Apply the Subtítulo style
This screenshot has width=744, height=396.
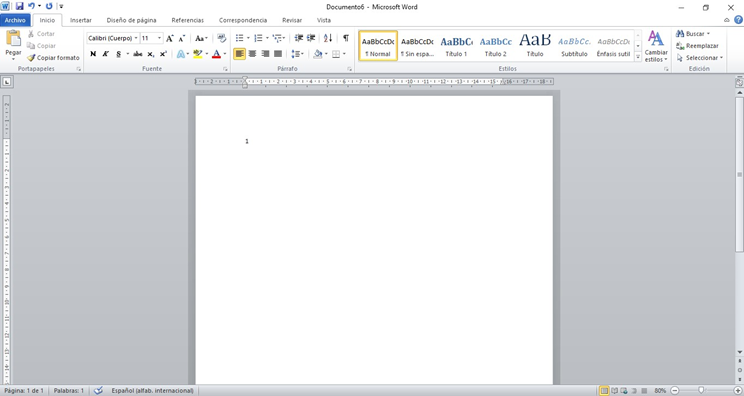574,46
